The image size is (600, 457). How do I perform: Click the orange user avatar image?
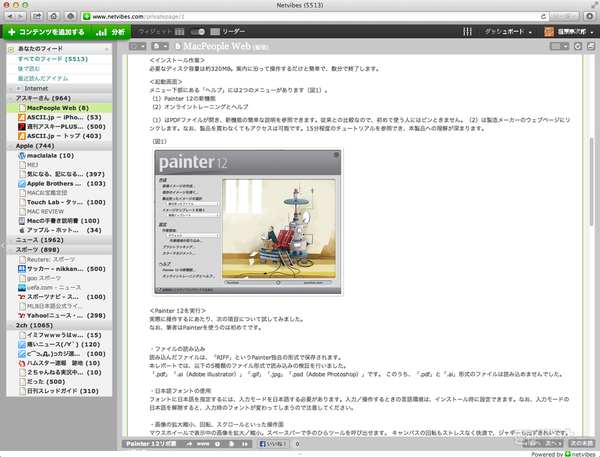[x=549, y=32]
